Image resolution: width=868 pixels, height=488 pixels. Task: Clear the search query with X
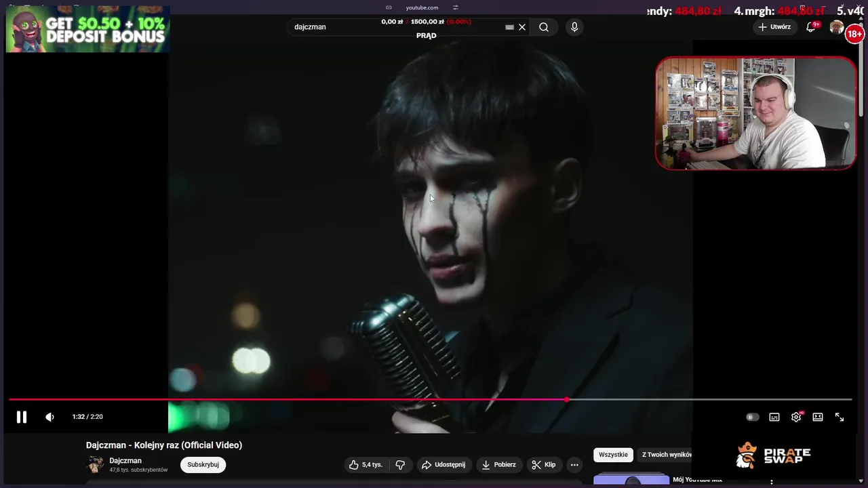[522, 27]
